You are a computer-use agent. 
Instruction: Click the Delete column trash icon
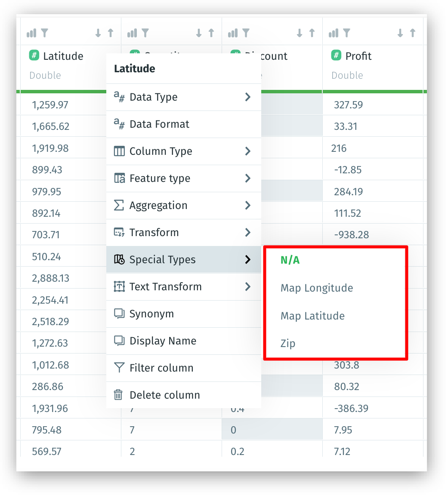pos(119,395)
